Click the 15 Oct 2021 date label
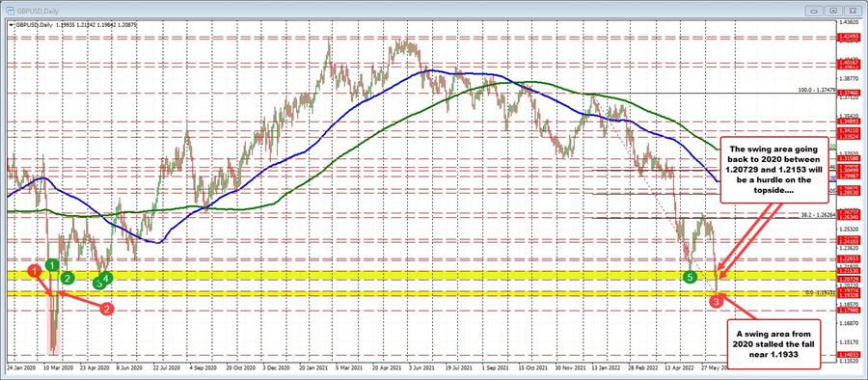Image resolution: width=868 pixels, height=380 pixels. tap(533, 366)
